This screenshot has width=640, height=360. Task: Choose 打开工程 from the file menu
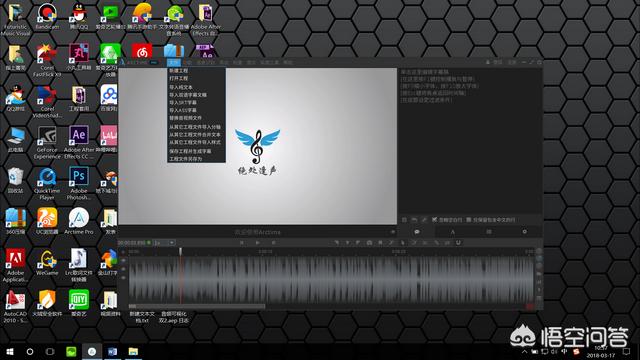(179, 78)
